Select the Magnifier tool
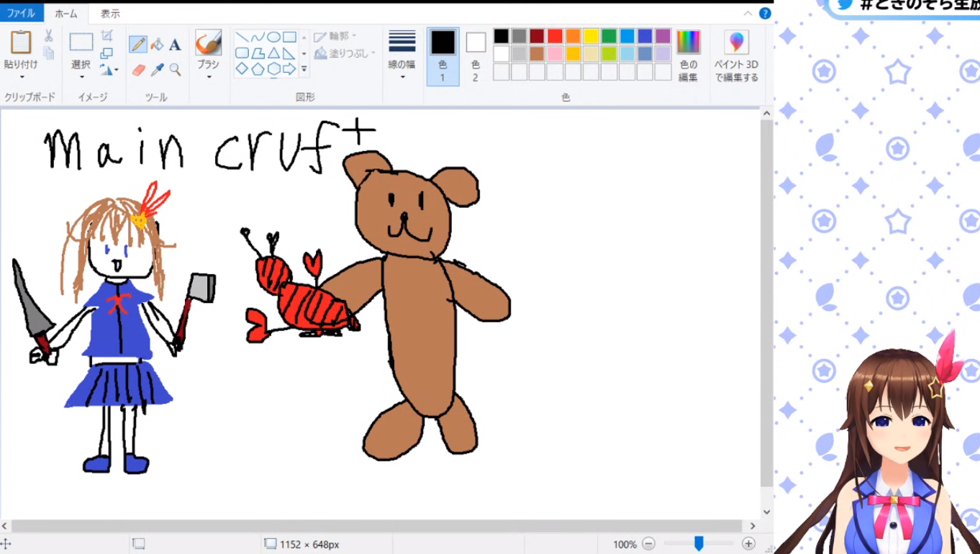The image size is (980, 554). coord(175,70)
